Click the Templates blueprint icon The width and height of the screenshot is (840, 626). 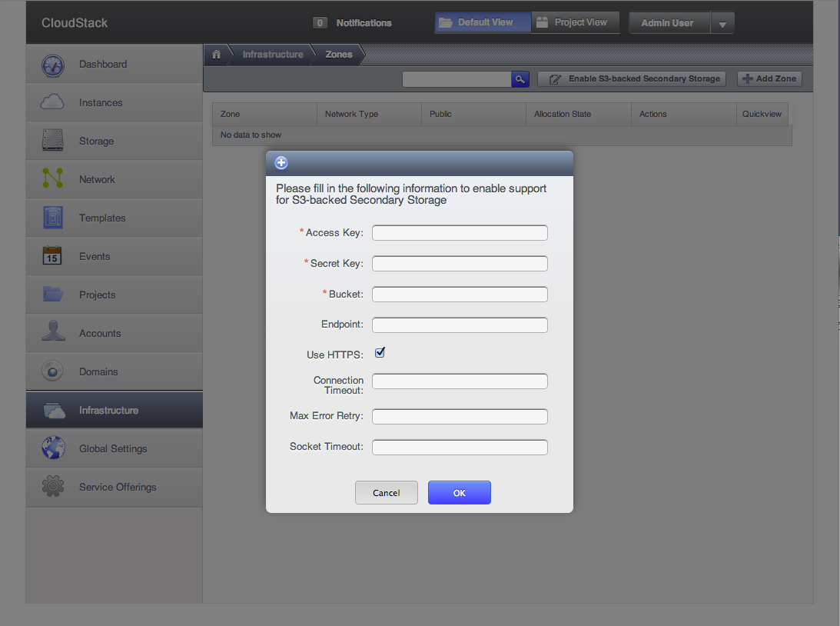pyautogui.click(x=52, y=217)
